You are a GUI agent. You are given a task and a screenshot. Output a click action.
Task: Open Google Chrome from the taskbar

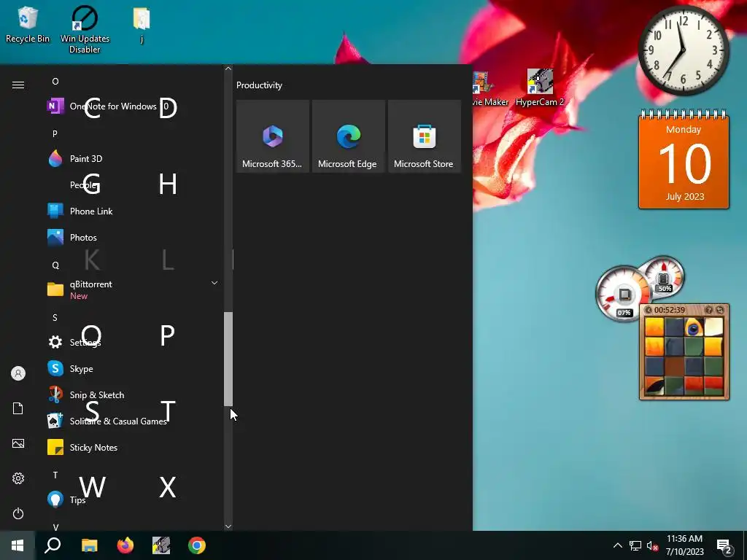point(197,545)
